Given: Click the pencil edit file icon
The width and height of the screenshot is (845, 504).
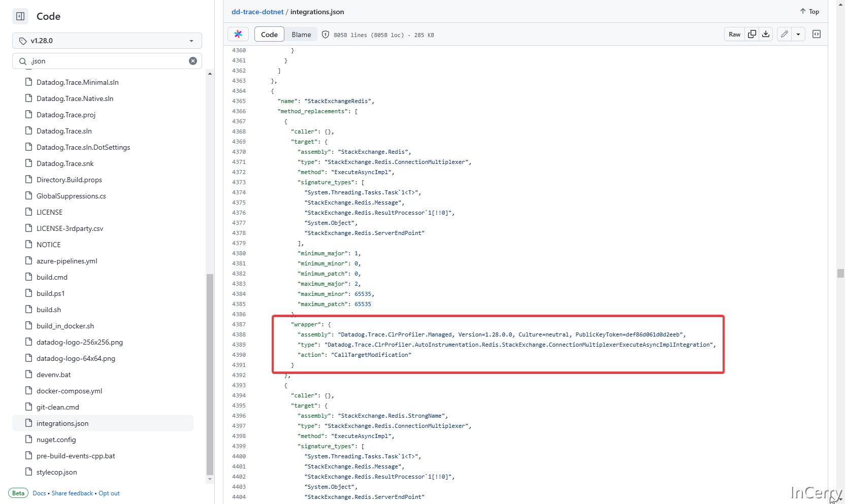Looking at the screenshot, I should [x=785, y=35].
